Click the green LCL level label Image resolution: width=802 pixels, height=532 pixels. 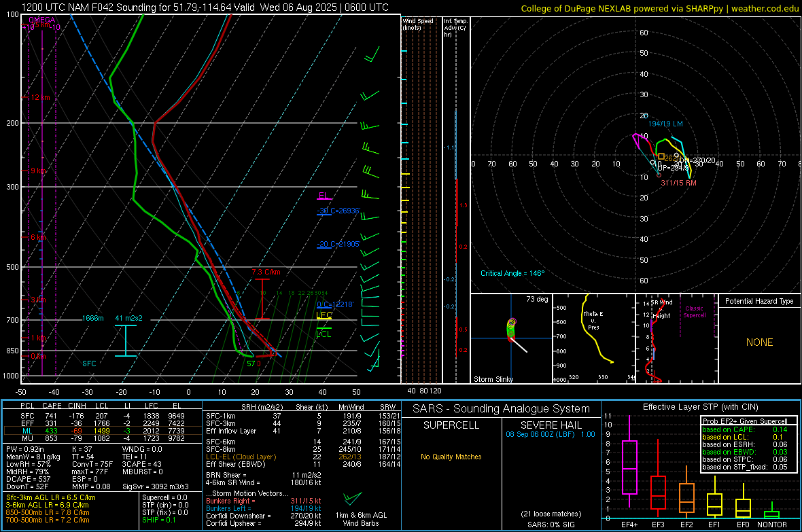click(324, 334)
